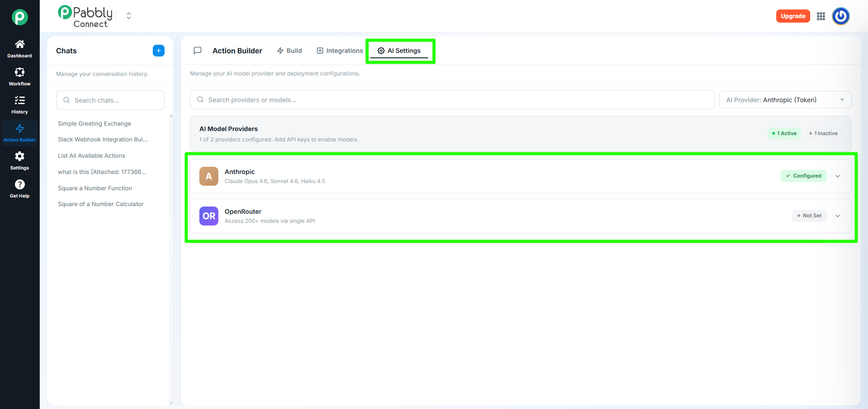
Task: Open the user profile avatar
Action: pos(841,16)
